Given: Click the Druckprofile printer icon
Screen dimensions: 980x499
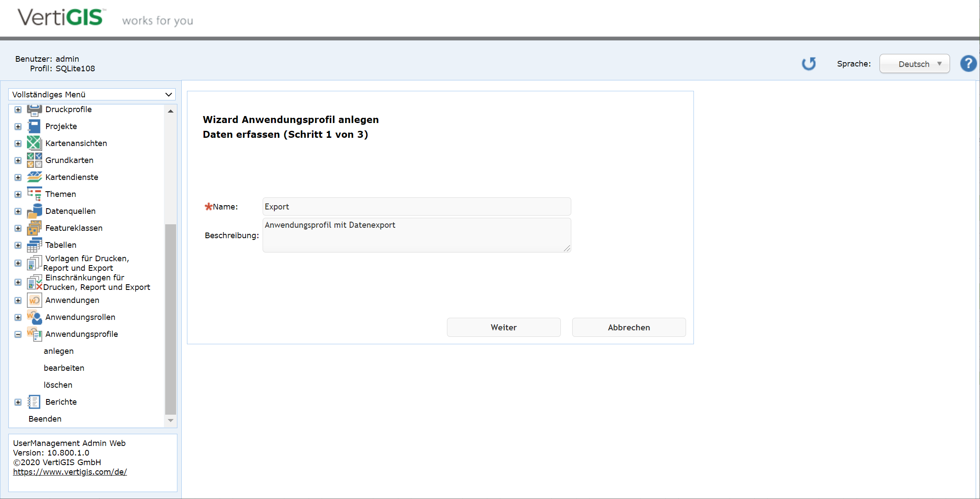Looking at the screenshot, I should pos(34,110).
